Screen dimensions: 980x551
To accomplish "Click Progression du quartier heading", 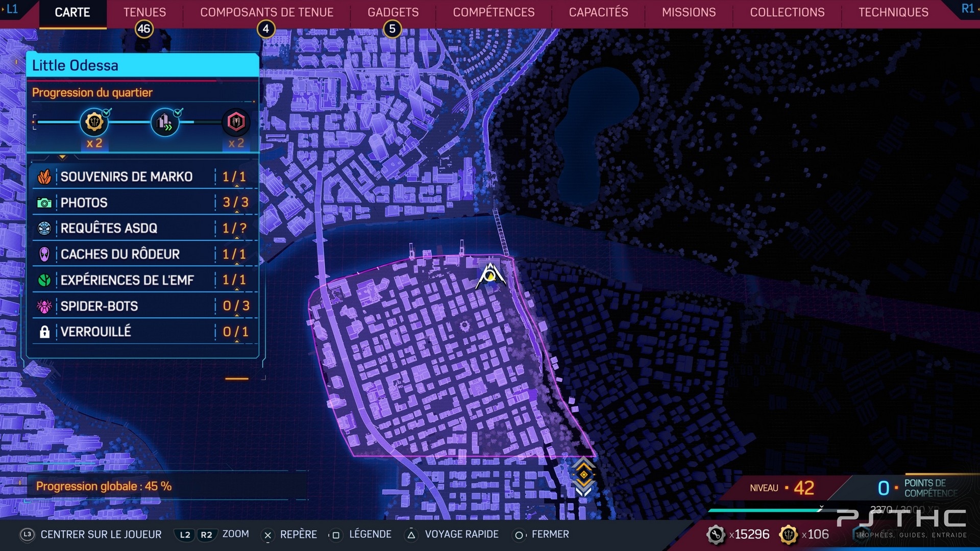I will coord(92,92).
